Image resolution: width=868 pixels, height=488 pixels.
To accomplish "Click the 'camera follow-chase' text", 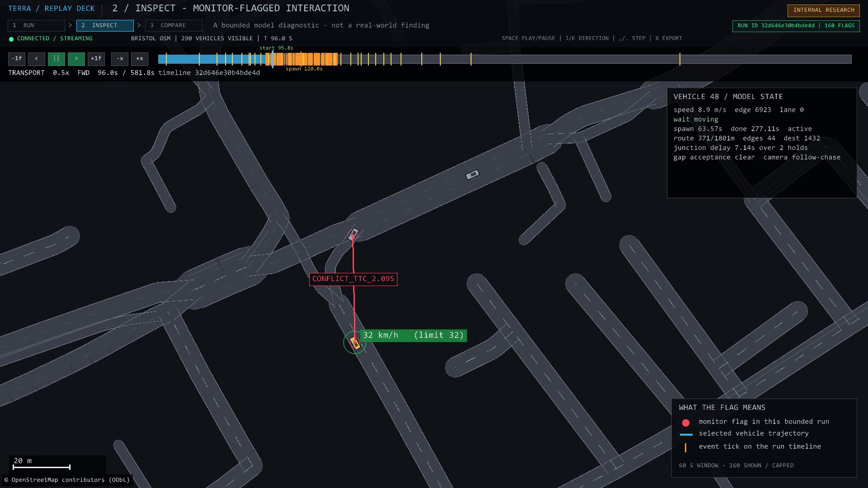I will point(802,158).
